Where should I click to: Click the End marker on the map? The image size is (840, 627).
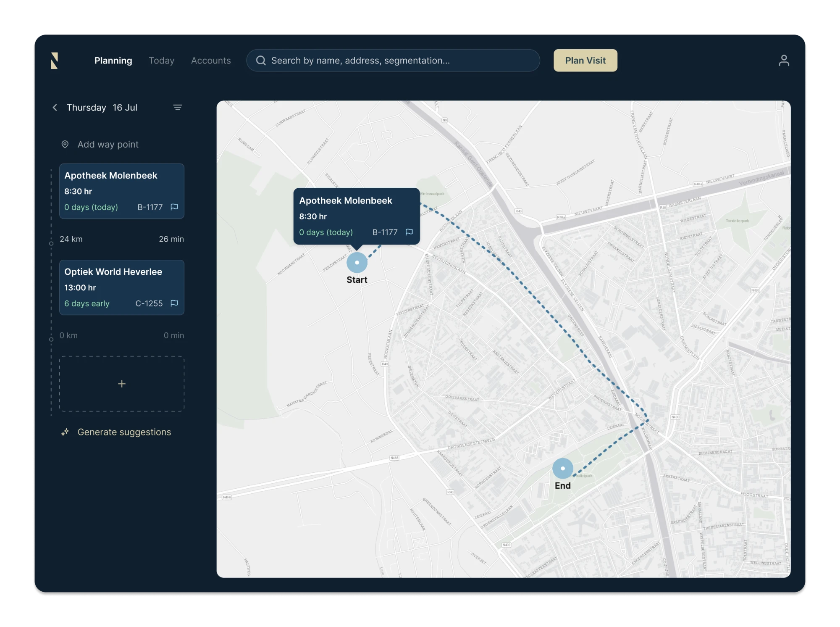563,469
